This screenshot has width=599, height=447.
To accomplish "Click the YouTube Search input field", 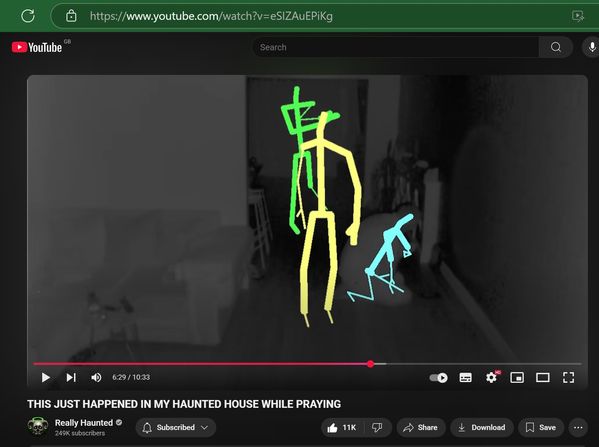I will 396,47.
